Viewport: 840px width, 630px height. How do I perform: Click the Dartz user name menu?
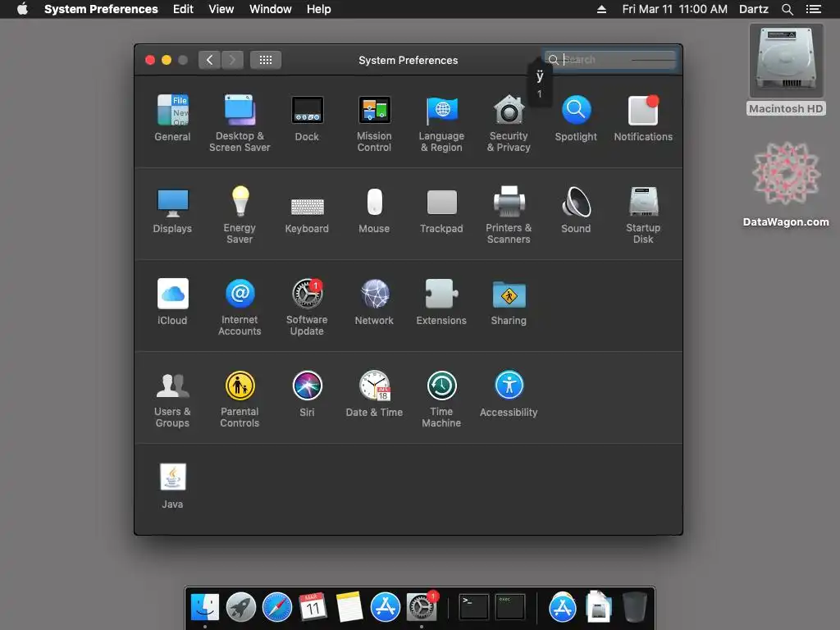(x=754, y=9)
